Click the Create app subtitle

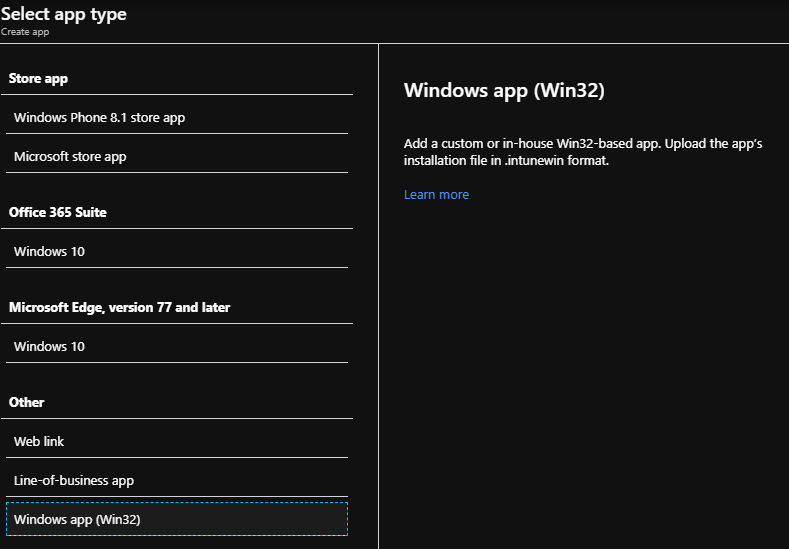tap(25, 32)
